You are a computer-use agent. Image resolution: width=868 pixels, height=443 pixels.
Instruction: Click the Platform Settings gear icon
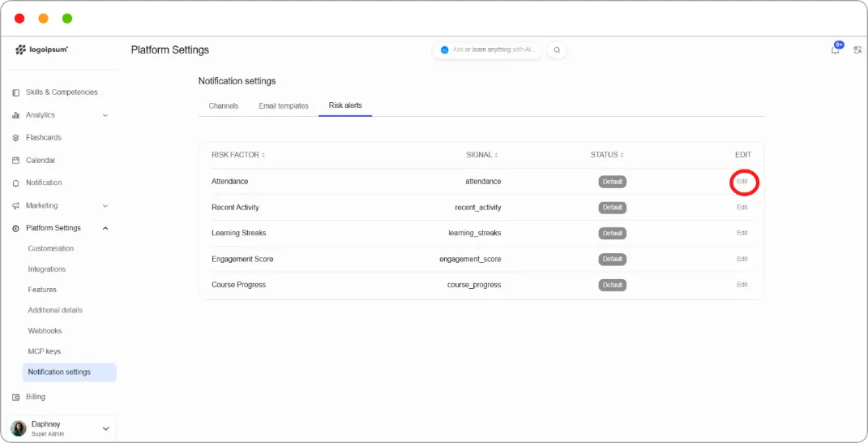pyautogui.click(x=15, y=229)
